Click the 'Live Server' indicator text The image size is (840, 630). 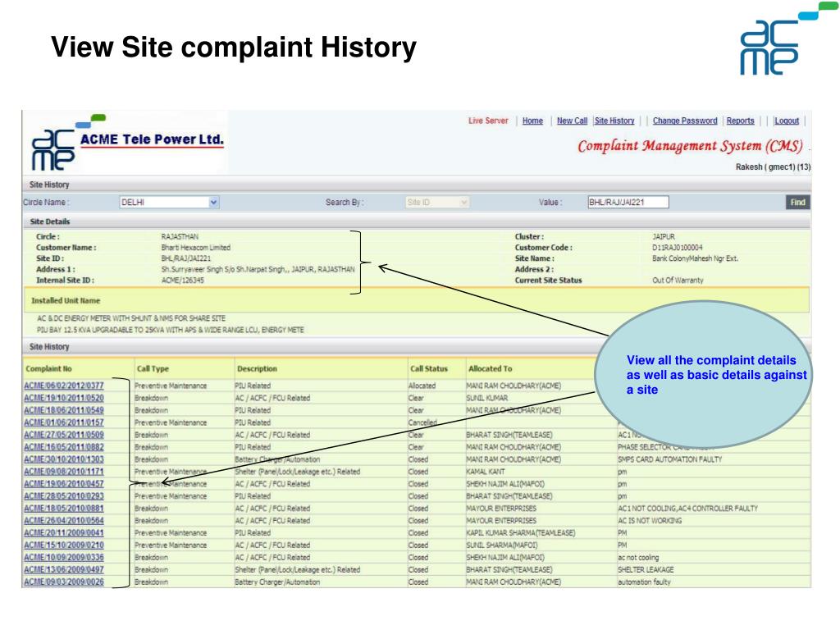(488, 121)
